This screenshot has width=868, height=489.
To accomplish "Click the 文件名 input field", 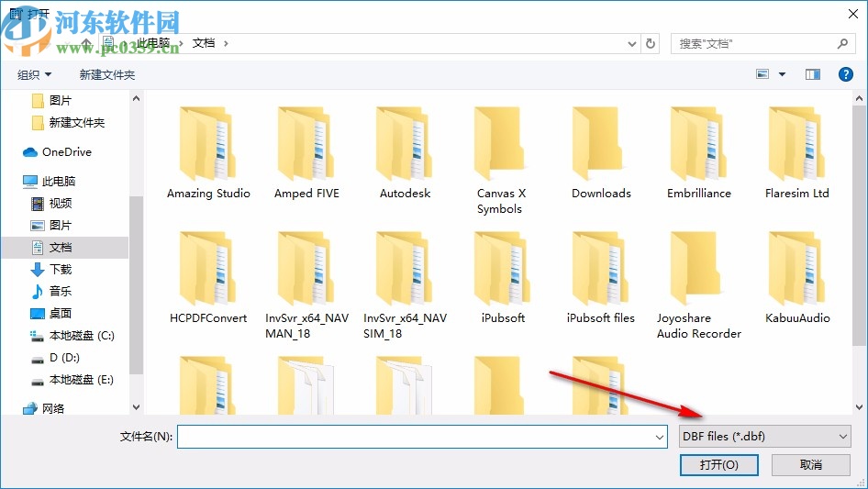I will 422,437.
